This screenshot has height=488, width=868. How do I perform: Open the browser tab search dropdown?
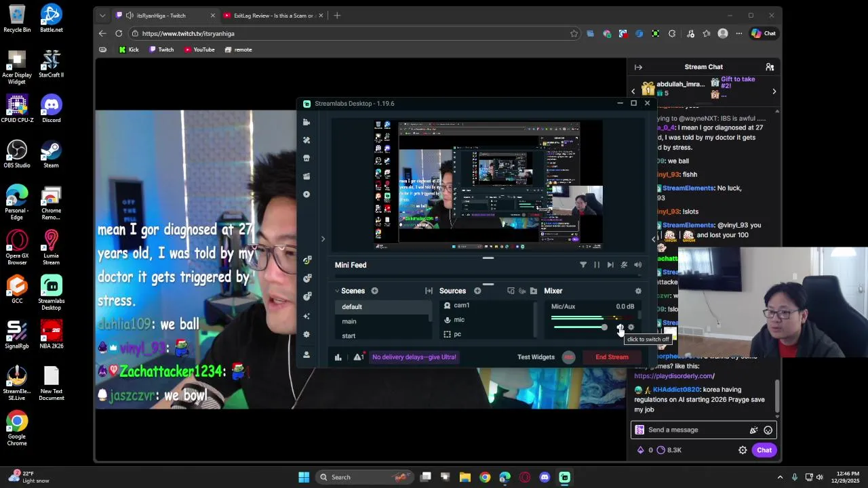(102, 16)
